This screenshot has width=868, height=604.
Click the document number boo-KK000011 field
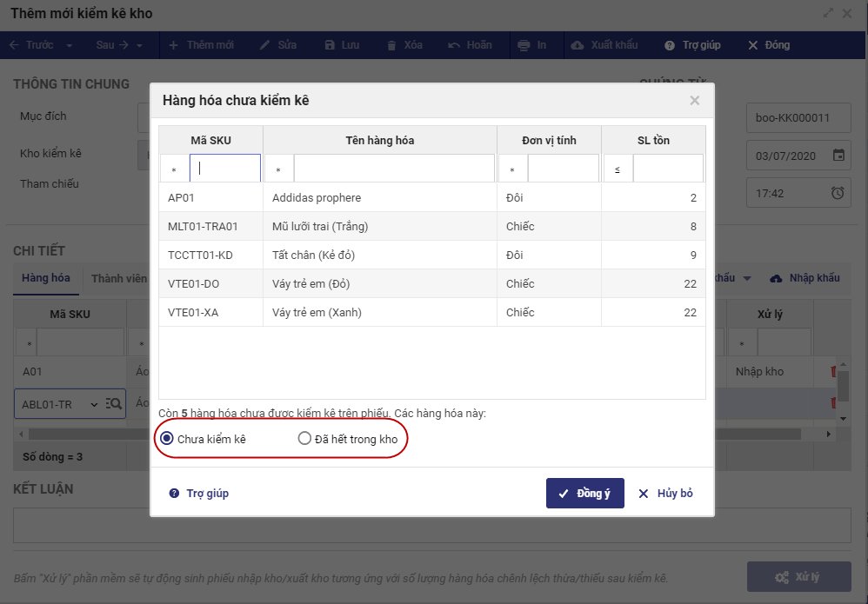798,118
